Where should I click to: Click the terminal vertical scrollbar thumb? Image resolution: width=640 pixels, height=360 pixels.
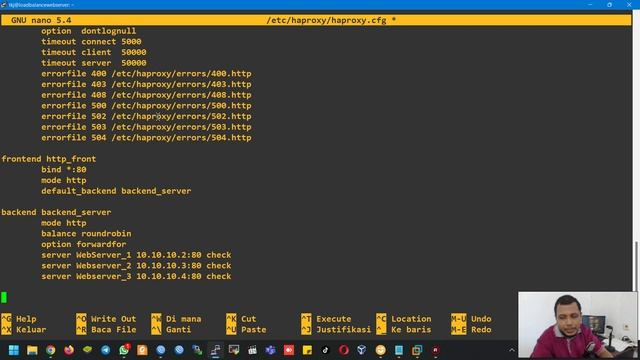(x=636, y=266)
